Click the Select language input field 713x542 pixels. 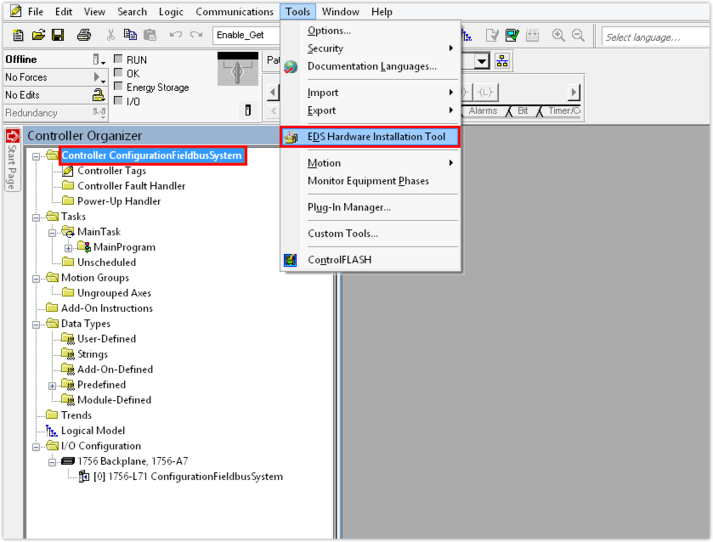pyautogui.click(x=655, y=37)
